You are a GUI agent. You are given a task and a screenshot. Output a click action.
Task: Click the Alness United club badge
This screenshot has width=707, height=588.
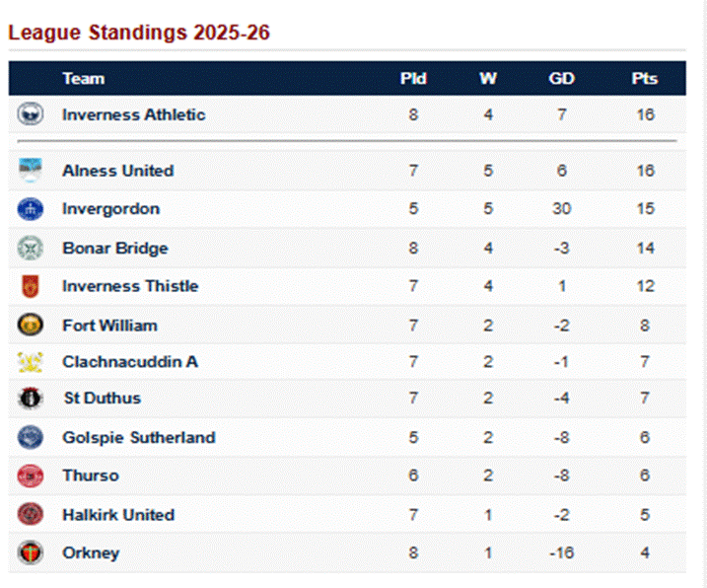pyautogui.click(x=31, y=171)
